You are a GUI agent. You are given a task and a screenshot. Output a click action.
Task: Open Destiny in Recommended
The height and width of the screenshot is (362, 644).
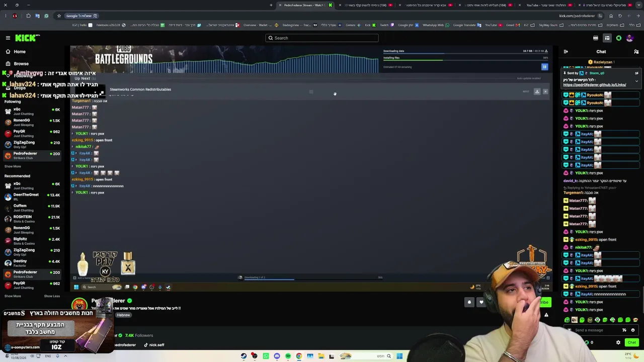(31, 263)
